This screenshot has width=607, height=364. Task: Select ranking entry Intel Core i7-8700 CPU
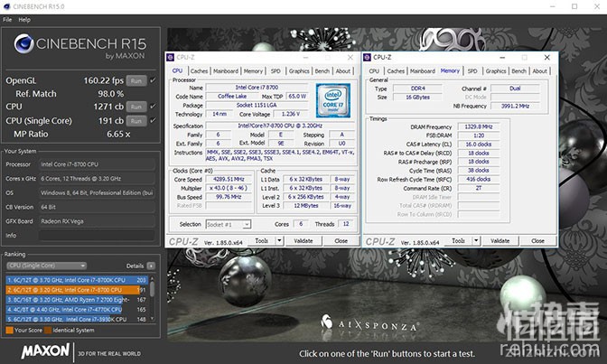click(77, 290)
